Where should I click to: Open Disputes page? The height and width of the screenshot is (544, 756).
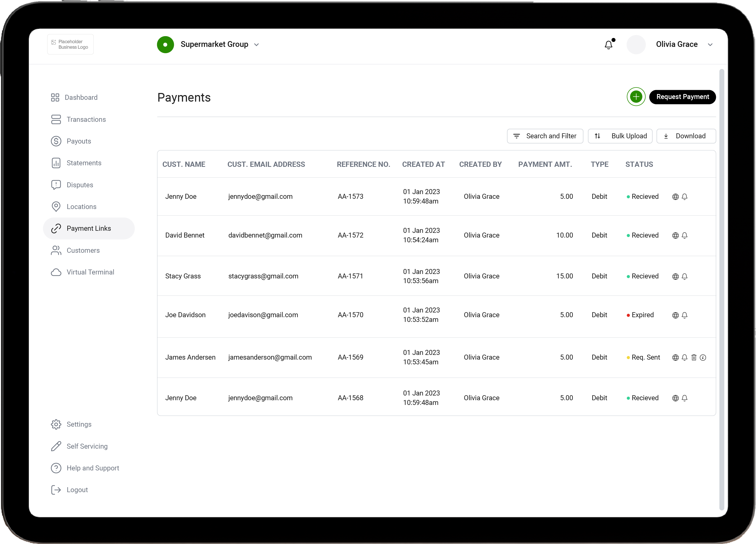click(72, 185)
